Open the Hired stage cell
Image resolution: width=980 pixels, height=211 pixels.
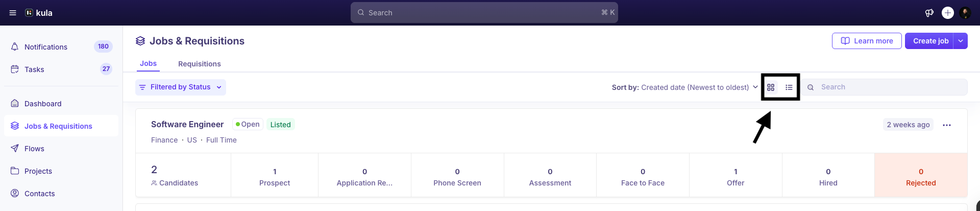coord(828,175)
